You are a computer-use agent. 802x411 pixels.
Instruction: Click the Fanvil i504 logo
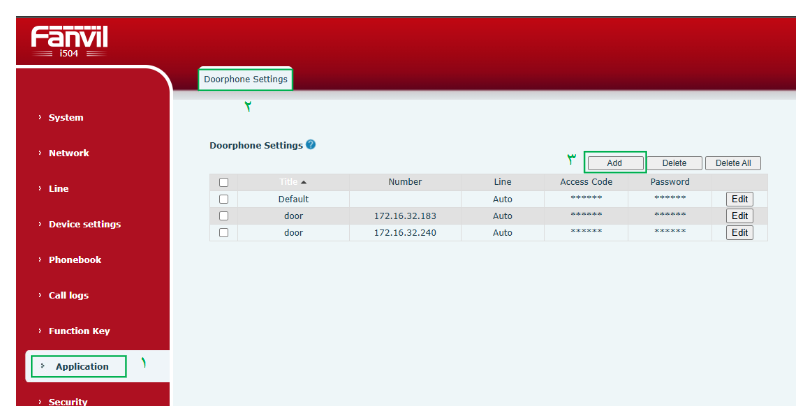click(x=69, y=41)
